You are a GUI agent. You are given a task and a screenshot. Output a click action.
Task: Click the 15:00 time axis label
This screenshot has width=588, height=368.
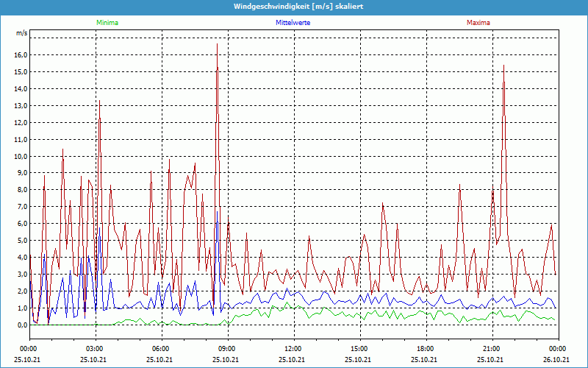click(359, 349)
